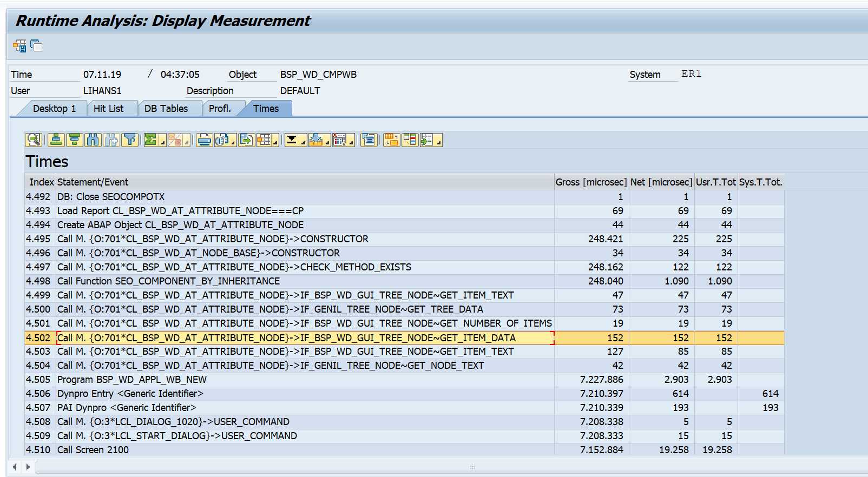Open dropdown arrow beside blue download icon
868x477 pixels.
327,141
